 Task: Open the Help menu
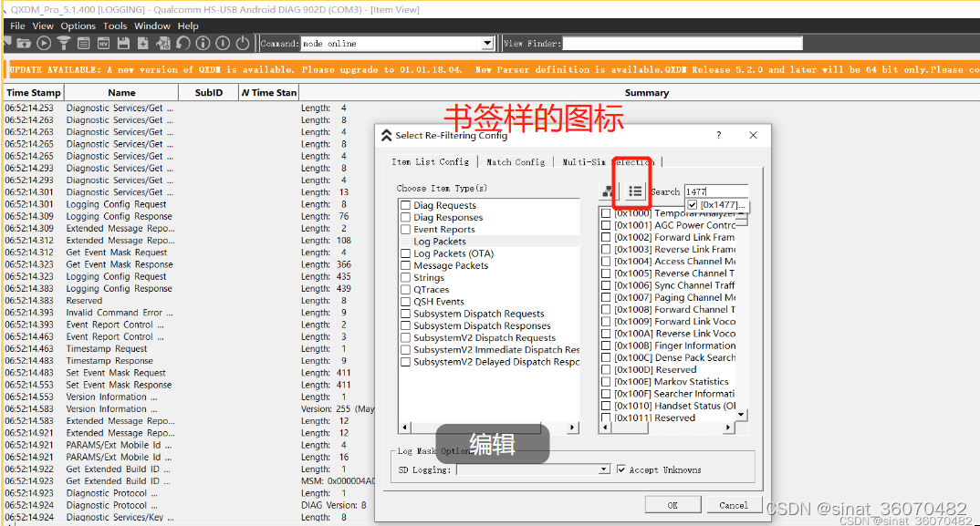click(x=188, y=26)
